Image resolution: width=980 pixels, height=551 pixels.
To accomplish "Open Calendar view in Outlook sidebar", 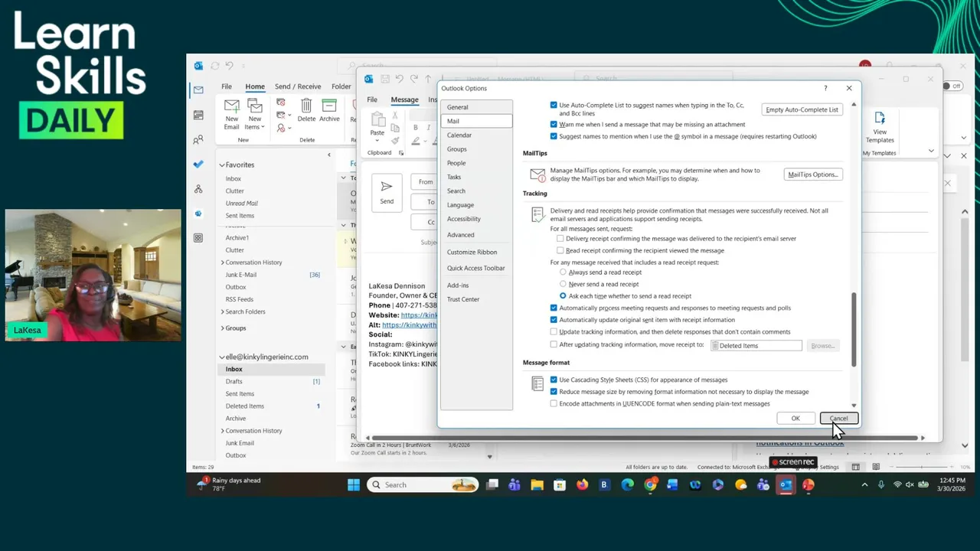I will pos(198,115).
